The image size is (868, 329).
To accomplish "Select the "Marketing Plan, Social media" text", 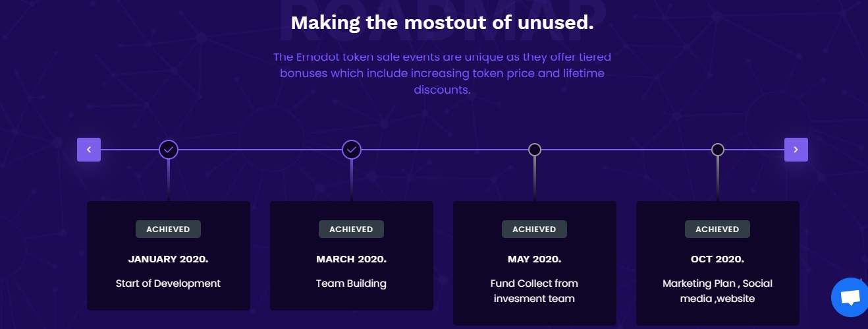I will 717,291.
